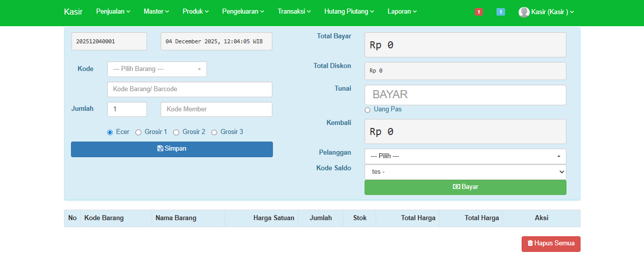Click the red Hapus Semua button
This screenshot has width=644, height=267.
point(550,244)
